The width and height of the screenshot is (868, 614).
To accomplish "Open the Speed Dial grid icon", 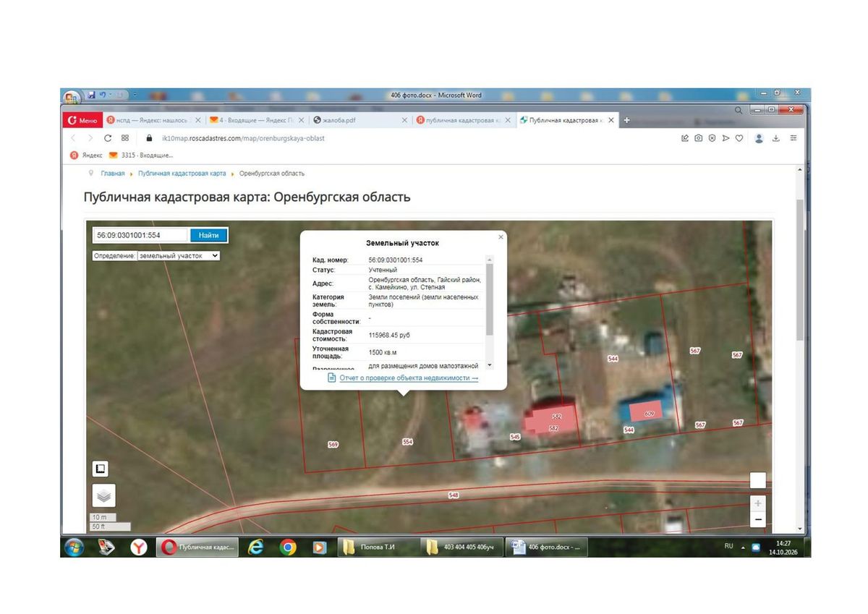I will [x=125, y=137].
